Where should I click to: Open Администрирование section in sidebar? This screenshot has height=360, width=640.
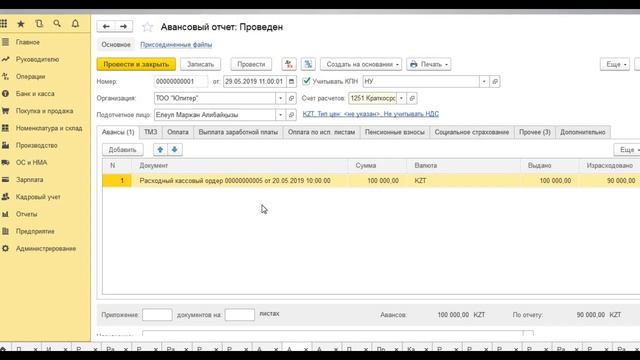coord(46,248)
